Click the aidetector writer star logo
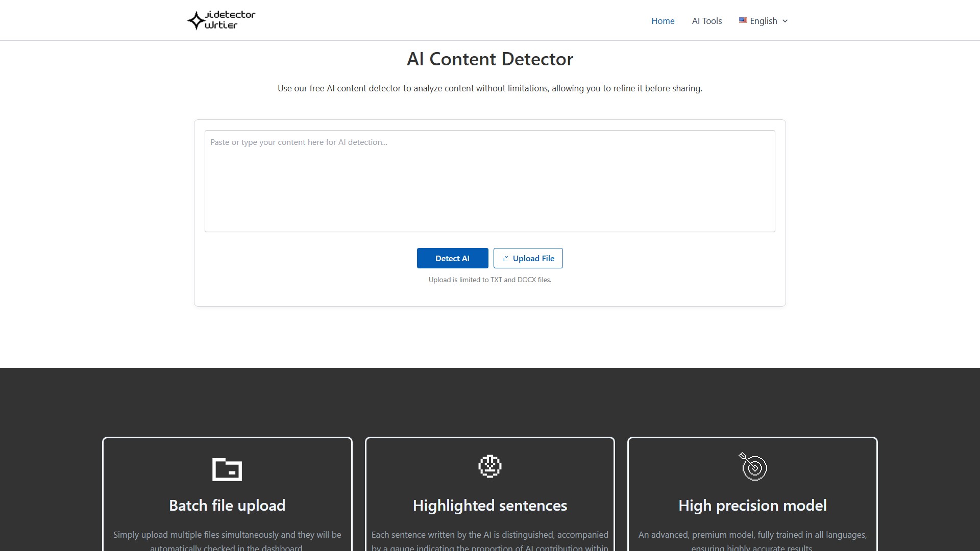The height and width of the screenshot is (551, 980). [x=196, y=21]
